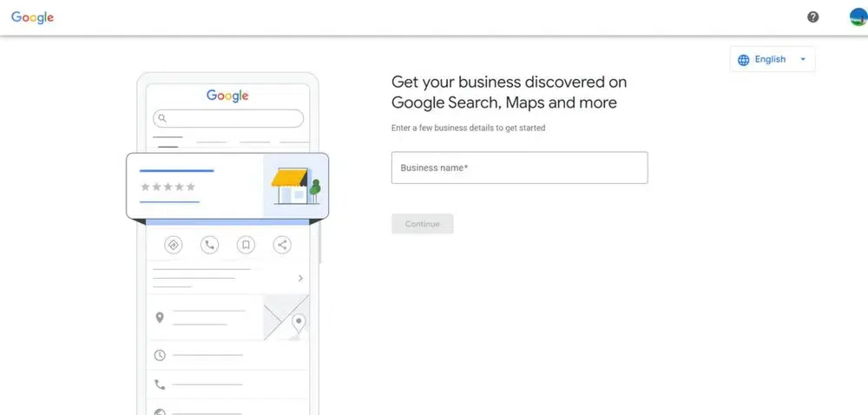Open the help question mark icon
868x415 pixels.
tap(812, 17)
